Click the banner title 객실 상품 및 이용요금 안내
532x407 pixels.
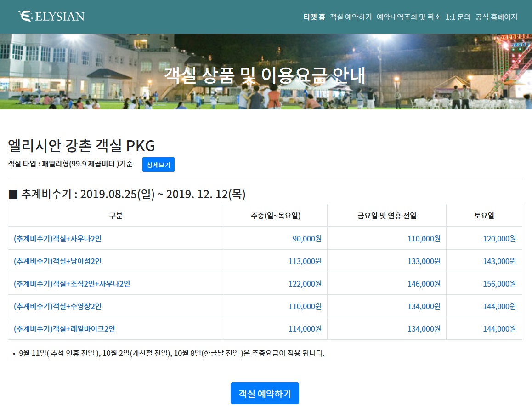(265, 75)
